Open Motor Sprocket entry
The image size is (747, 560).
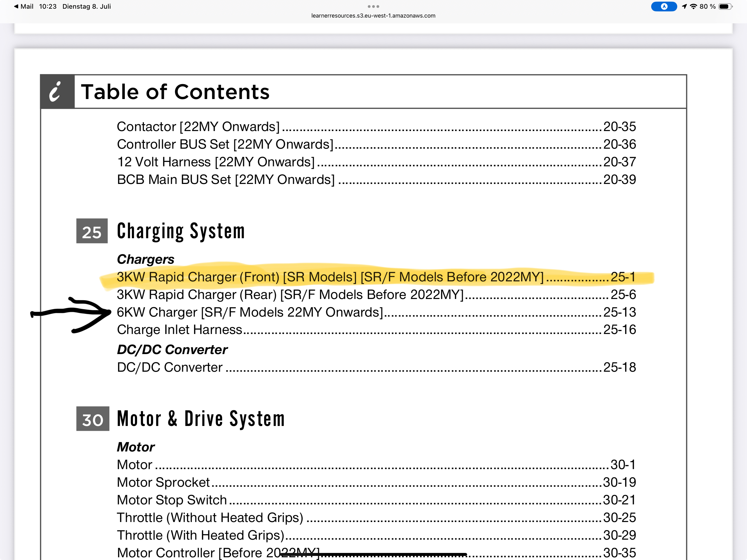[163, 482]
